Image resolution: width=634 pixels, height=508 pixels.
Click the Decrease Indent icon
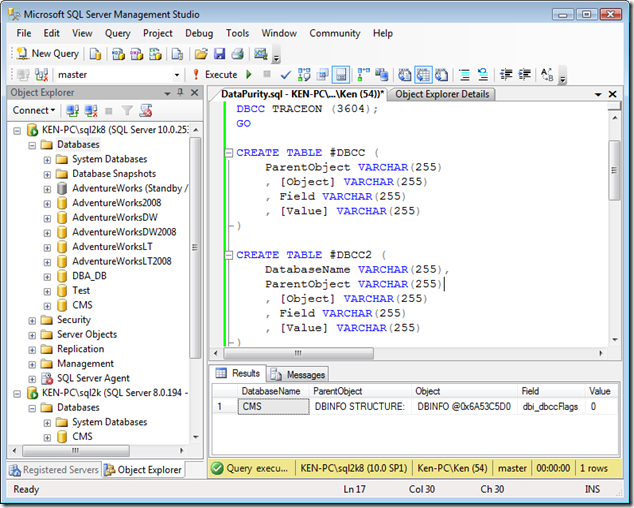tap(506, 74)
